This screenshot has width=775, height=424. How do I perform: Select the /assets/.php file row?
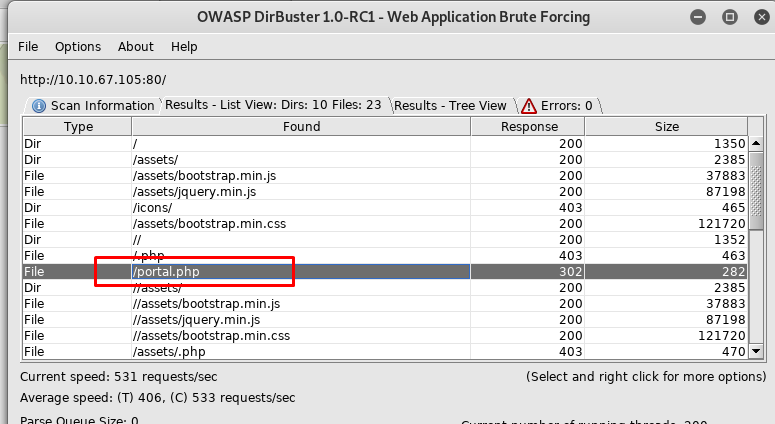point(386,351)
